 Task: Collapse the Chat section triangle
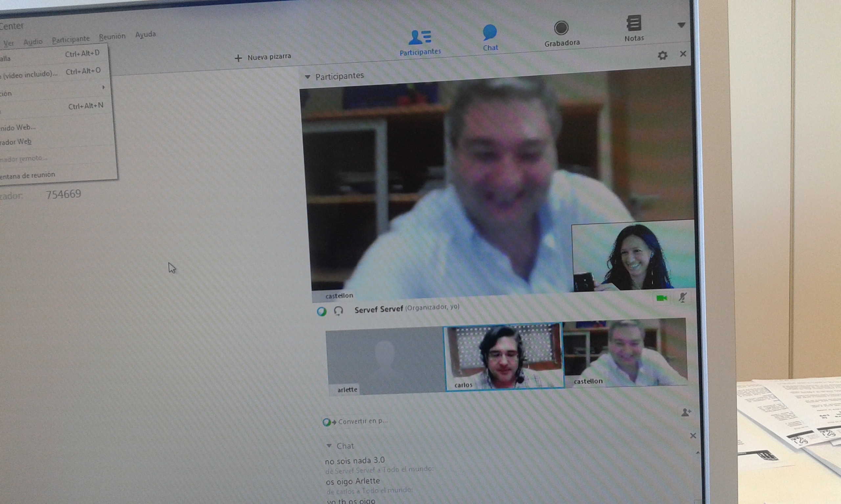[x=329, y=446]
